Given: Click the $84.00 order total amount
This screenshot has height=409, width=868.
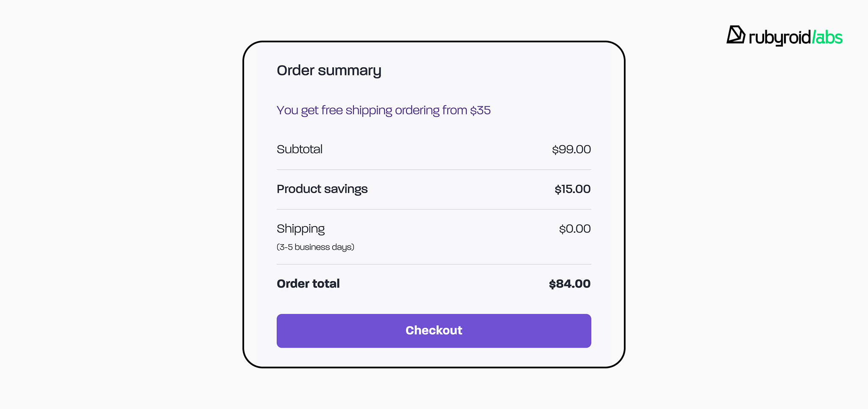Looking at the screenshot, I should pyautogui.click(x=570, y=284).
